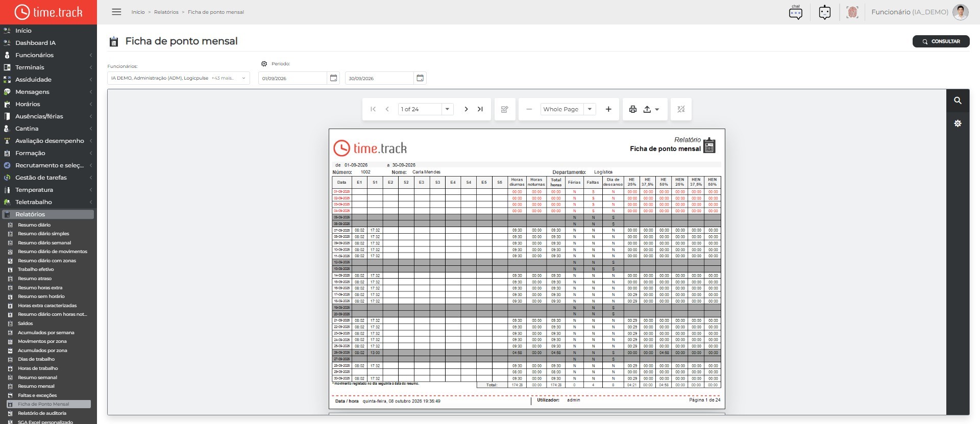Open Resumo horas extra report
This screenshot has width=980, height=424.
[x=40, y=288]
